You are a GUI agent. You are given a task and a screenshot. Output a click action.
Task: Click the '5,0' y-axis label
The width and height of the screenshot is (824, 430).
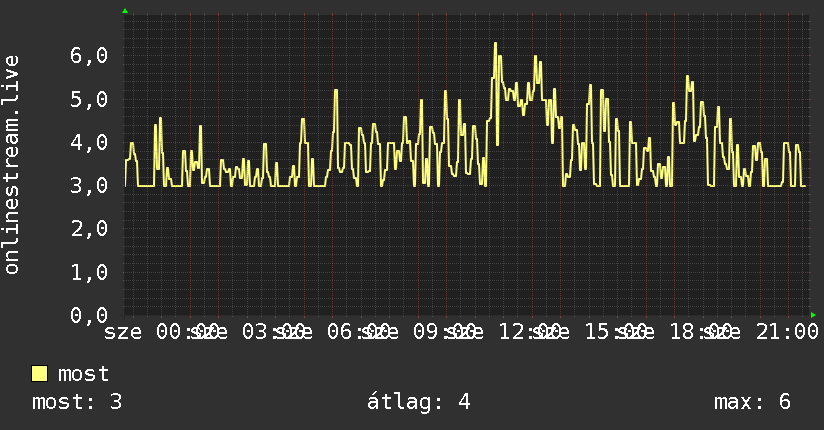(x=89, y=99)
